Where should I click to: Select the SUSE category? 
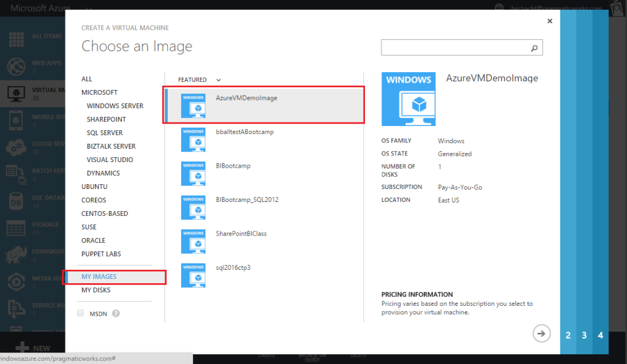point(89,228)
